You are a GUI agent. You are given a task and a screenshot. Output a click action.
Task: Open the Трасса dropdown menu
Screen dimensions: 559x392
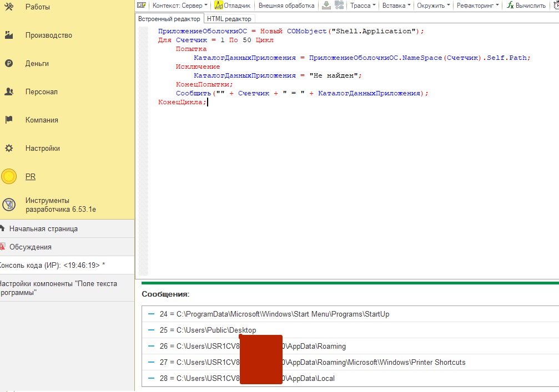tap(363, 6)
